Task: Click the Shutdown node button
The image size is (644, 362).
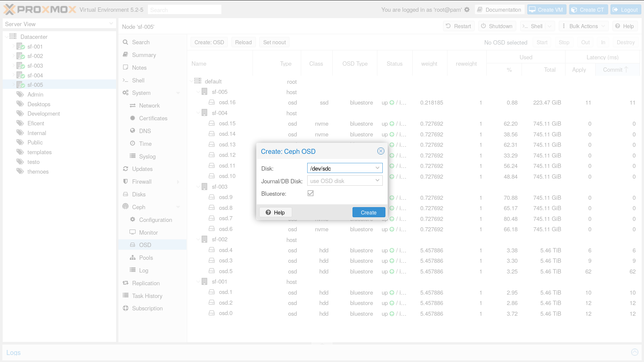Action: point(497,26)
